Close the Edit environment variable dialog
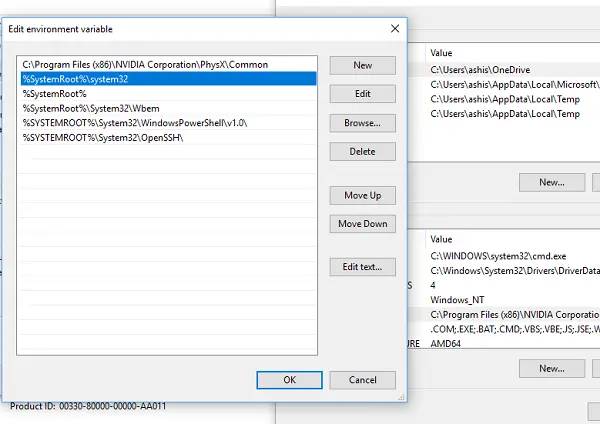The height and width of the screenshot is (424, 600). pos(395,29)
